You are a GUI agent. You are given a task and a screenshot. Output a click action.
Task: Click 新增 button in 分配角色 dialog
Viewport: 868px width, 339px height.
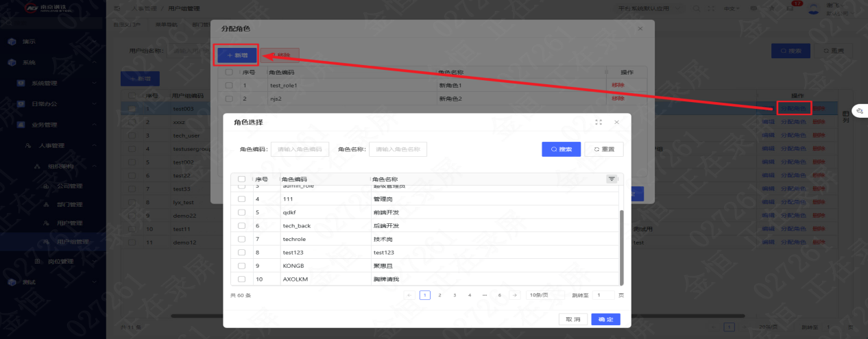click(237, 55)
